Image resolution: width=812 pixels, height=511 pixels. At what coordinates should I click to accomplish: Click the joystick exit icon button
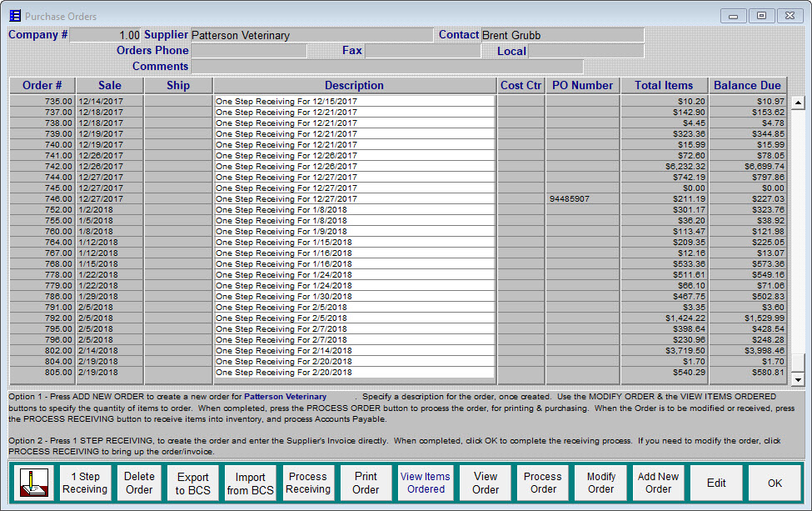[34, 483]
